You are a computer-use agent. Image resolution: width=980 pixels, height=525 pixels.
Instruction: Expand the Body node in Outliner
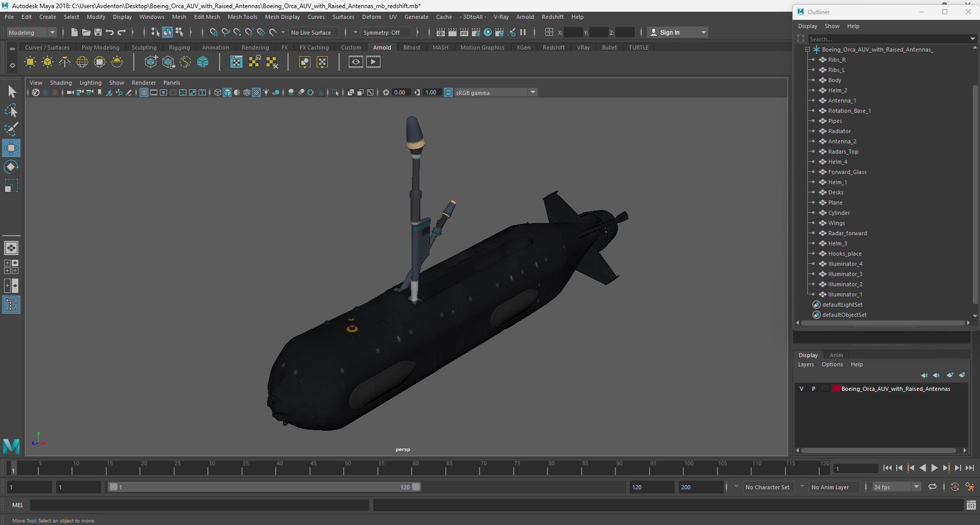[x=813, y=80]
